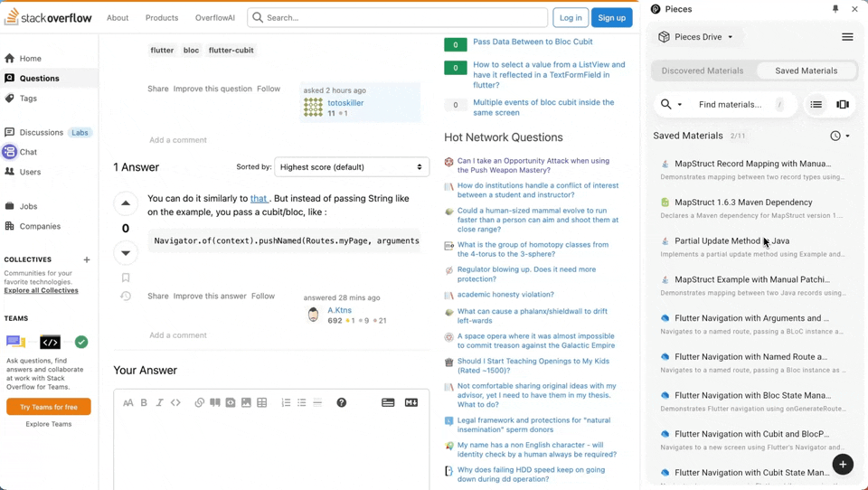Open the Saved Materials sort-by-time dropdown
The image size is (868, 490).
pyautogui.click(x=840, y=136)
